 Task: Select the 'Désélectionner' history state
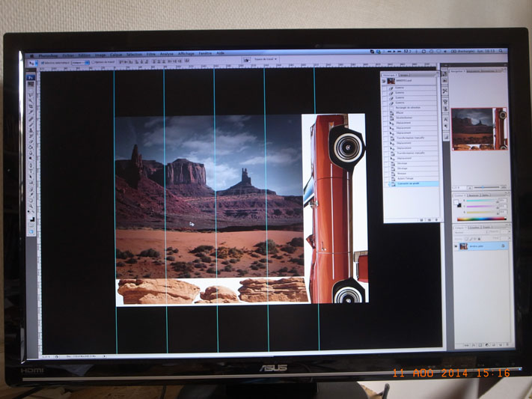pyautogui.click(x=411, y=118)
